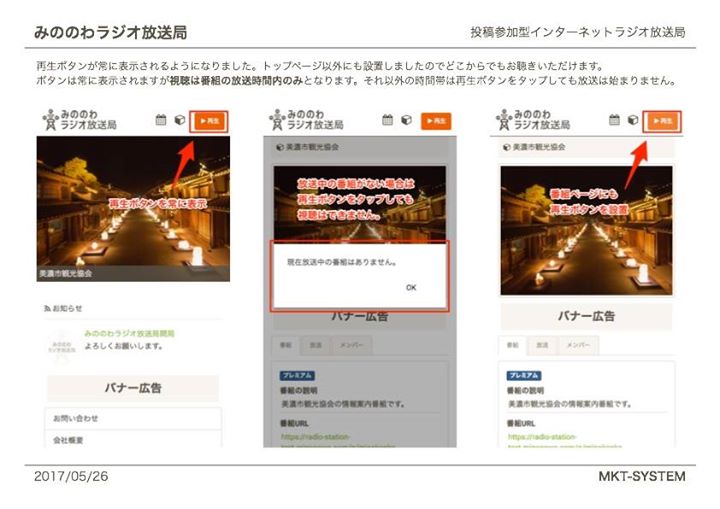The height and width of the screenshot is (509, 720).
Task: Click the slide title みののわラジオ放送局
Action: 111,32
